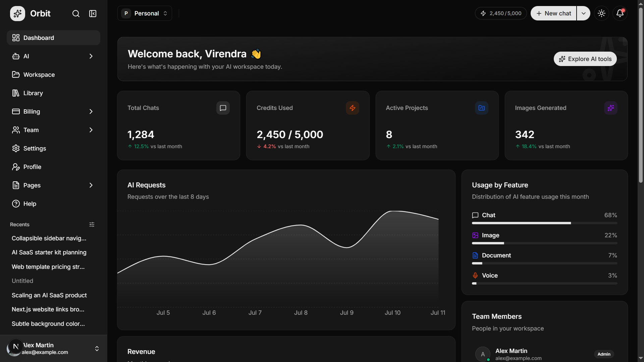Open the Personal workspace switcher
Image resolution: width=644 pixels, height=362 pixels.
[145, 13]
